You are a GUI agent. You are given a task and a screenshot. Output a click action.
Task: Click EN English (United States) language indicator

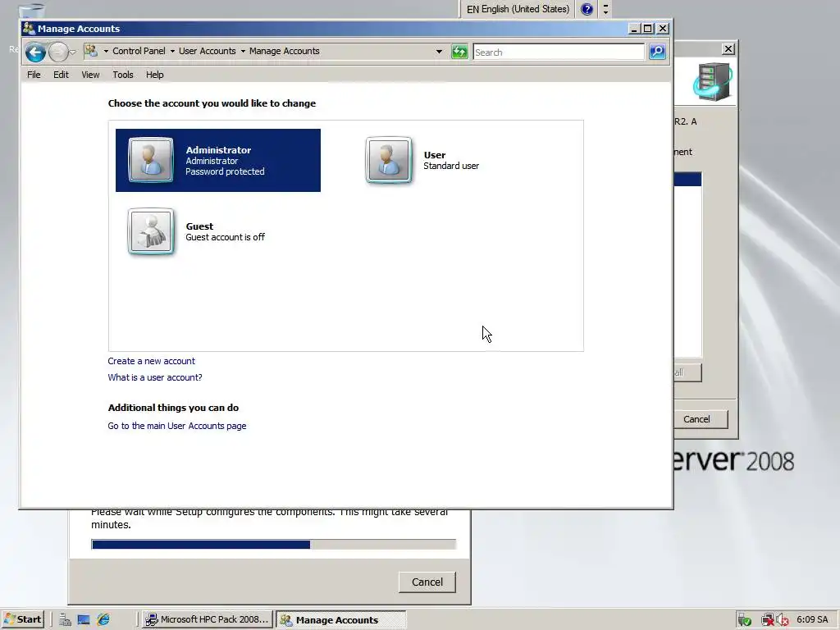(518, 9)
